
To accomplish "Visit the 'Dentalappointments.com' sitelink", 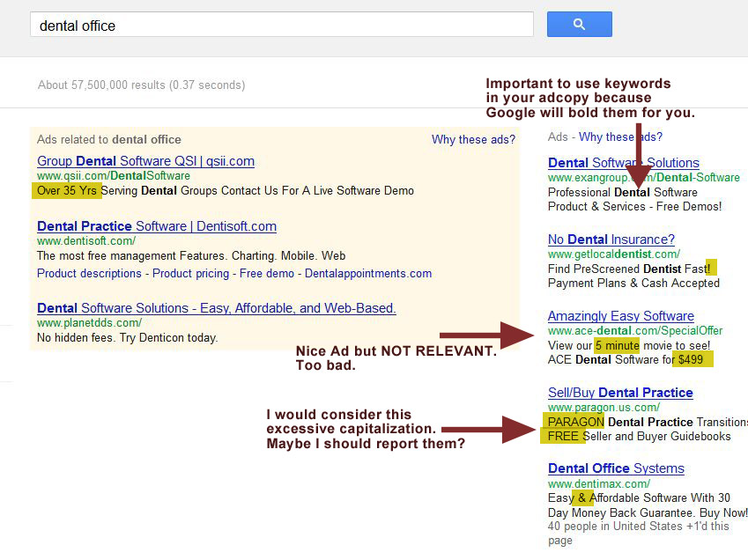I will (368, 273).
